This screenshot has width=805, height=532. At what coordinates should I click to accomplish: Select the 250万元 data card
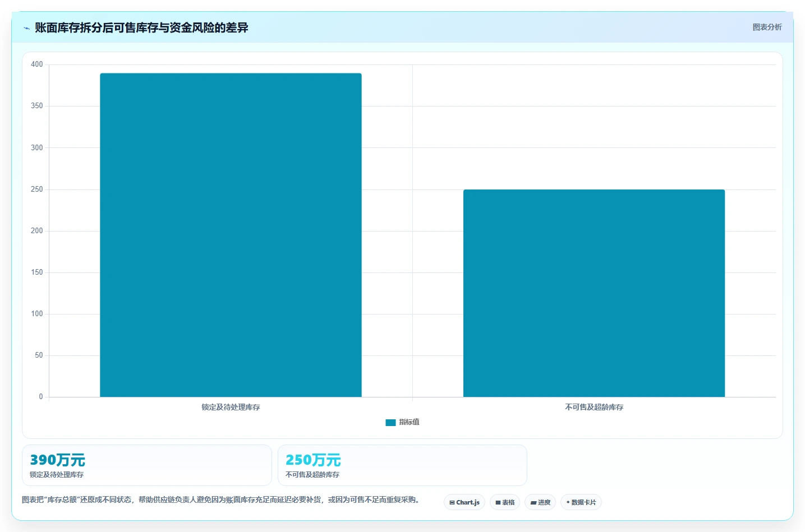coord(402,465)
